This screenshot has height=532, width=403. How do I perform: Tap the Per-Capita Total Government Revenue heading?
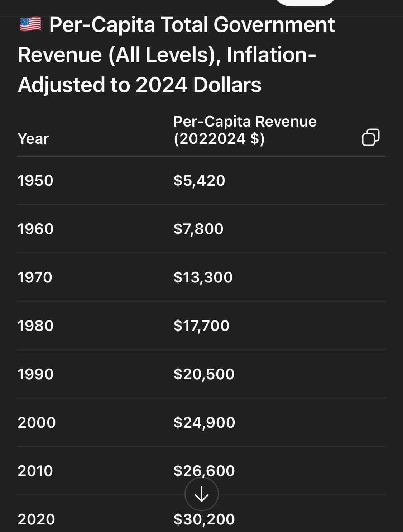(176, 54)
